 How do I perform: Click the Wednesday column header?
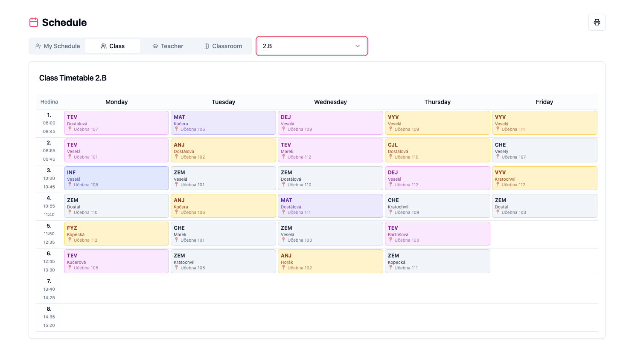pyautogui.click(x=330, y=102)
